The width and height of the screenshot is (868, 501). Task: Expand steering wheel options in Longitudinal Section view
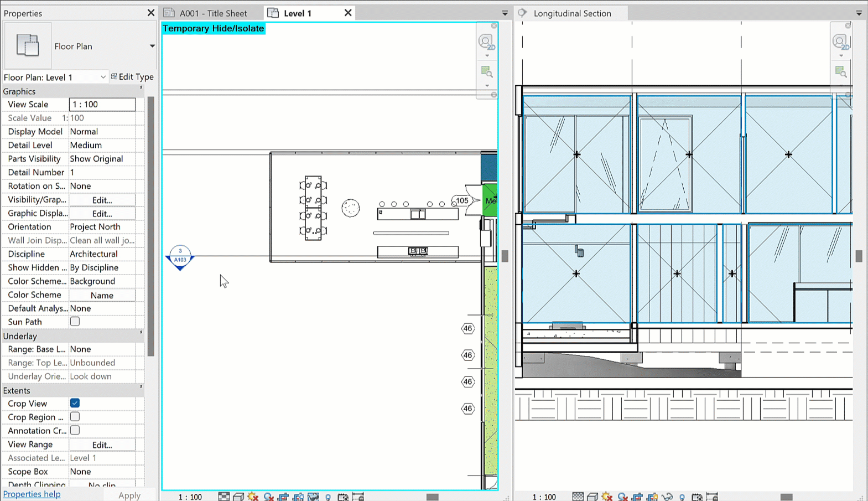coord(841,56)
